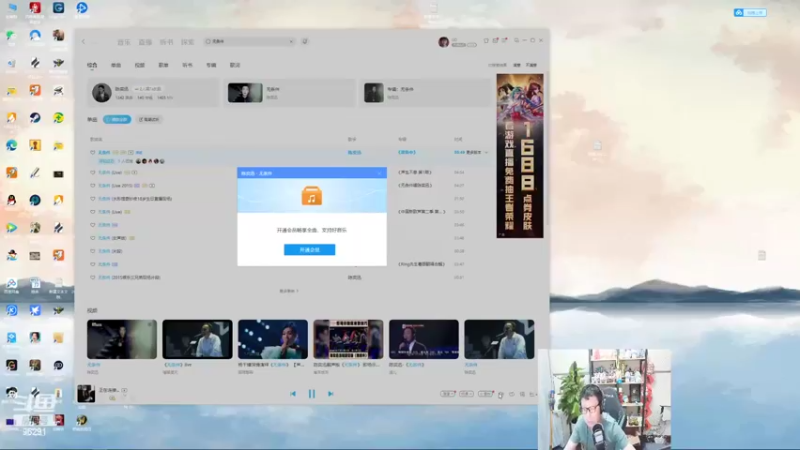
Task: Open the "load more songs" link below the list
Action: pyautogui.click(x=289, y=291)
